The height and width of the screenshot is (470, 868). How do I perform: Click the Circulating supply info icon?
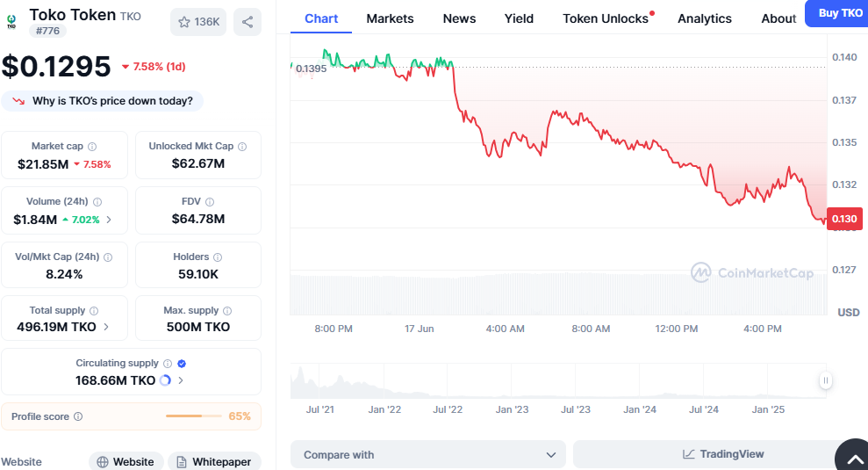tap(167, 364)
